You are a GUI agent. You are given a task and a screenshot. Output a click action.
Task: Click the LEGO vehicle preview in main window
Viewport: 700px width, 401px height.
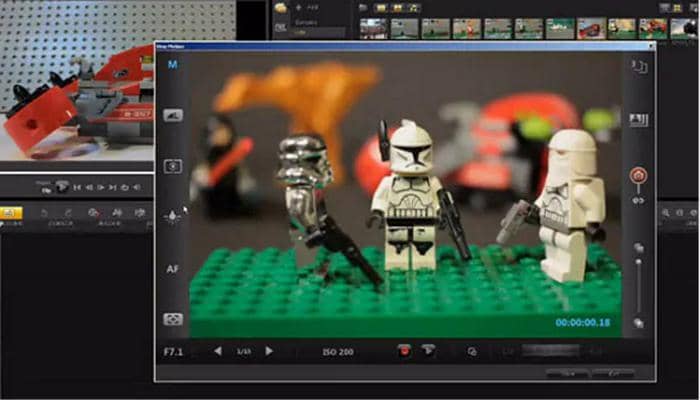click(77, 80)
